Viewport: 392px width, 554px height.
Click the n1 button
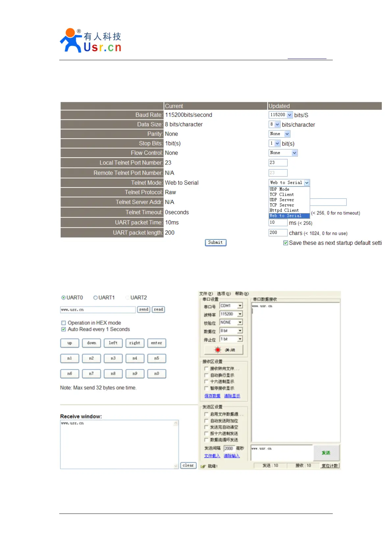click(69, 358)
